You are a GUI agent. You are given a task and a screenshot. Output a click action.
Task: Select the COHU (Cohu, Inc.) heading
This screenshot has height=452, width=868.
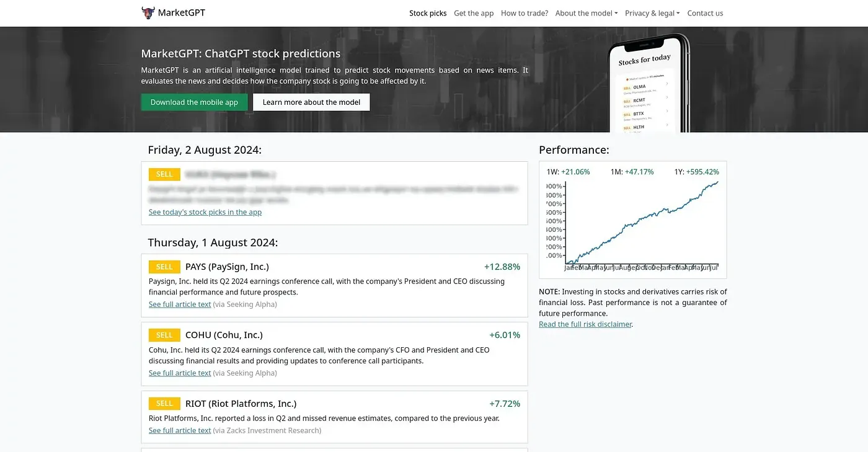(x=224, y=335)
